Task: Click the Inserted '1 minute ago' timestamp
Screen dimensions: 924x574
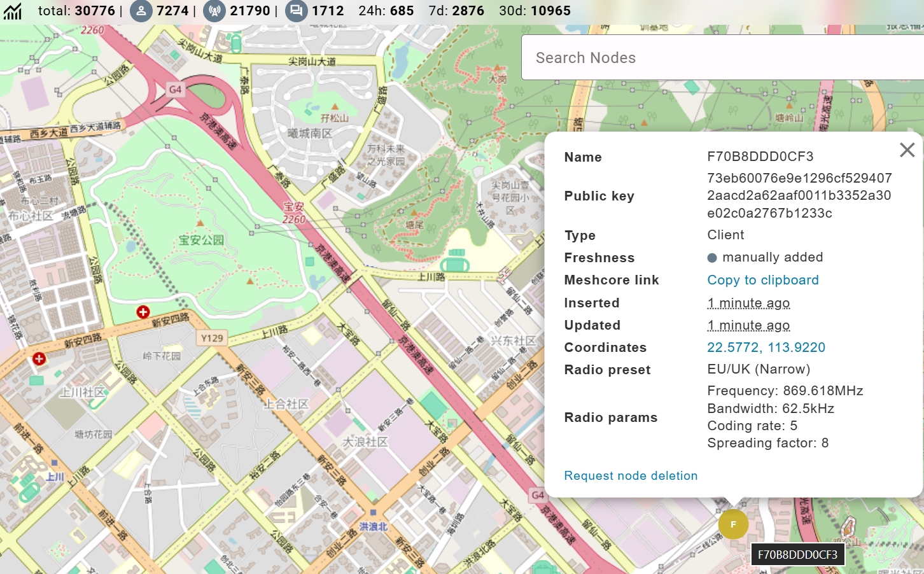Action: coord(748,303)
